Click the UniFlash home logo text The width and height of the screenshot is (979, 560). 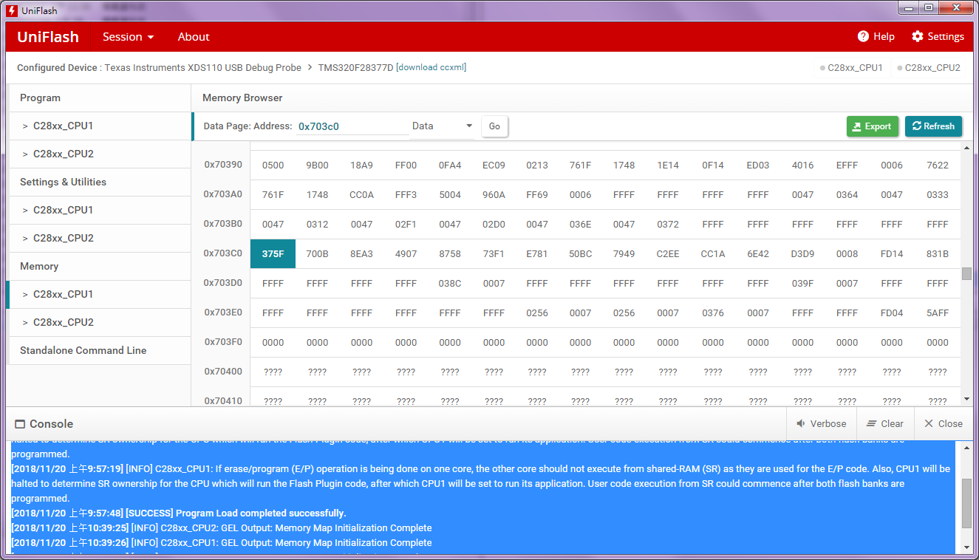pyautogui.click(x=48, y=37)
